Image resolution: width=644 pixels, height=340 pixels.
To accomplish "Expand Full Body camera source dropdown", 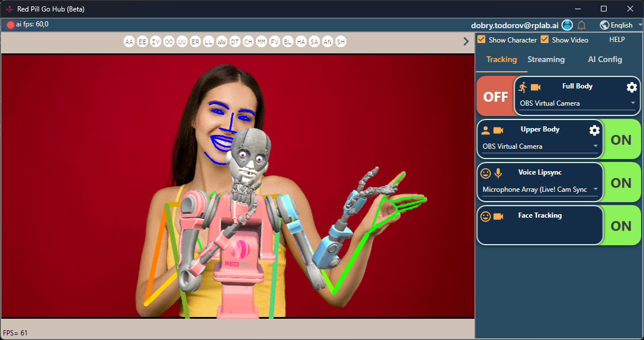I will click(x=577, y=103).
